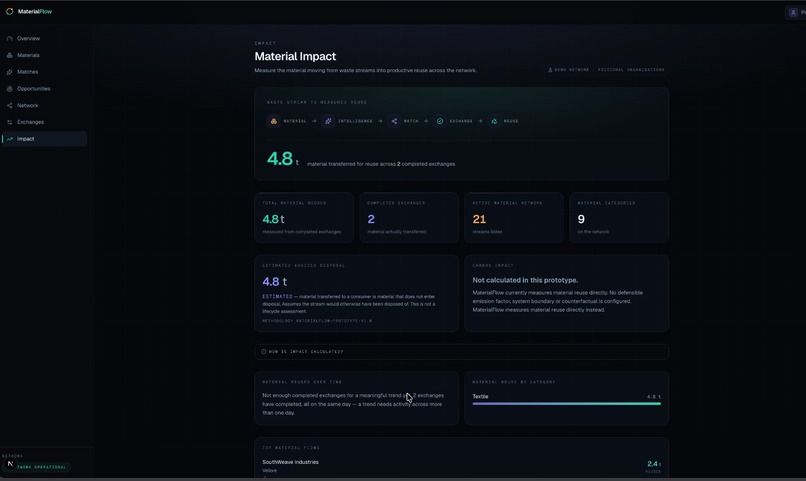Click the Carbon Impact card heading
The image size is (806, 481).
tap(492, 266)
